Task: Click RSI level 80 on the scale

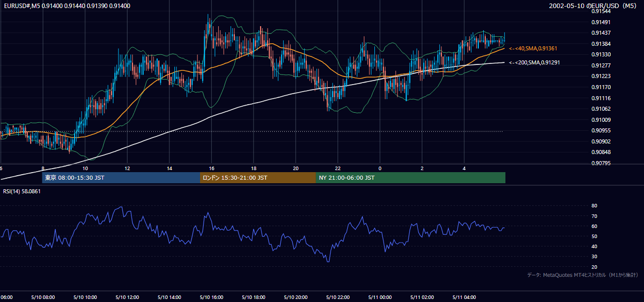Action: click(x=594, y=206)
